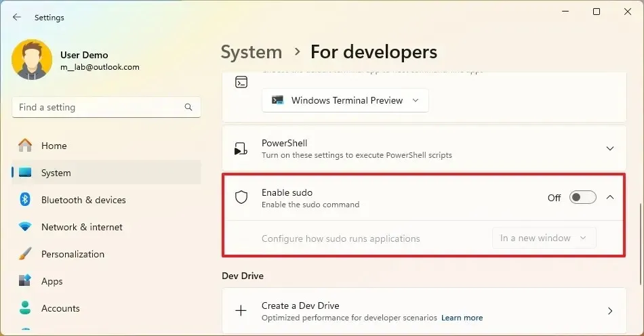Click the Find a setting search box
The height and width of the screenshot is (336, 644).
98,108
